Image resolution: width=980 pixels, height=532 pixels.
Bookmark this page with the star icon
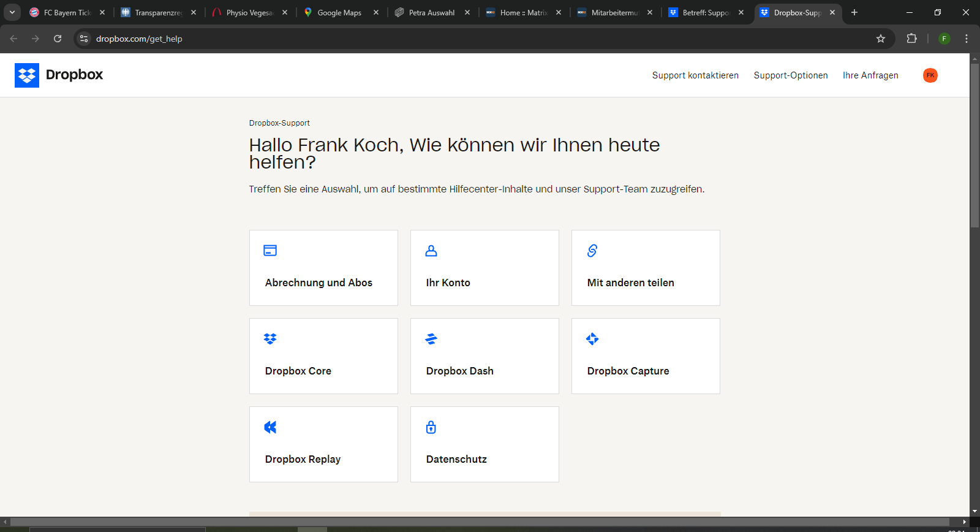click(881, 39)
